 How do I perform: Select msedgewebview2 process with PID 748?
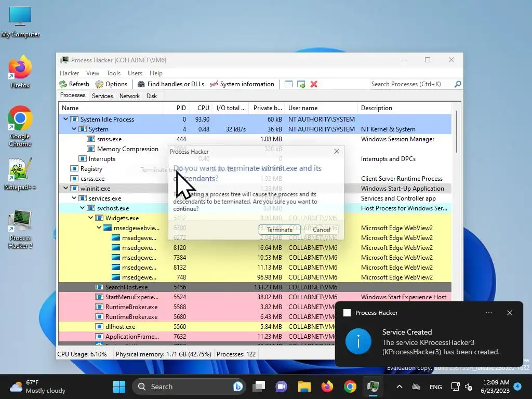click(x=255, y=277)
